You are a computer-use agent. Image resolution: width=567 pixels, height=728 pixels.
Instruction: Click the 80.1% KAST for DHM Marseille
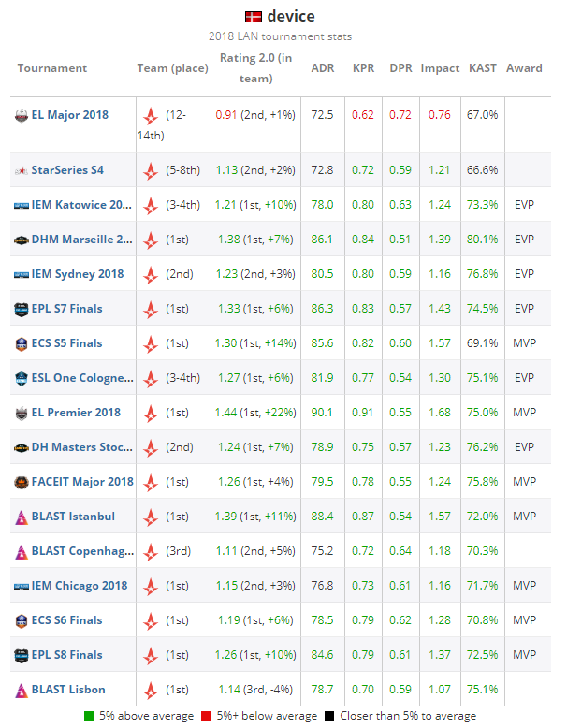pyautogui.click(x=482, y=240)
